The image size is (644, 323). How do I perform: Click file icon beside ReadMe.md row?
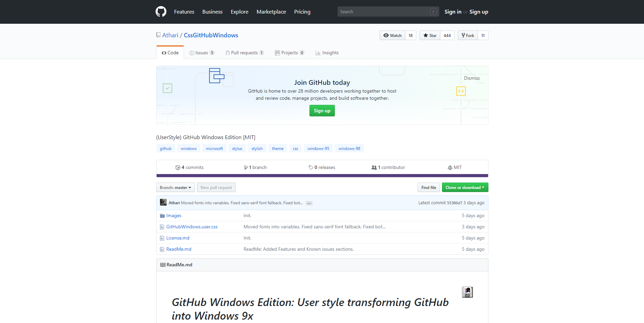162,249
